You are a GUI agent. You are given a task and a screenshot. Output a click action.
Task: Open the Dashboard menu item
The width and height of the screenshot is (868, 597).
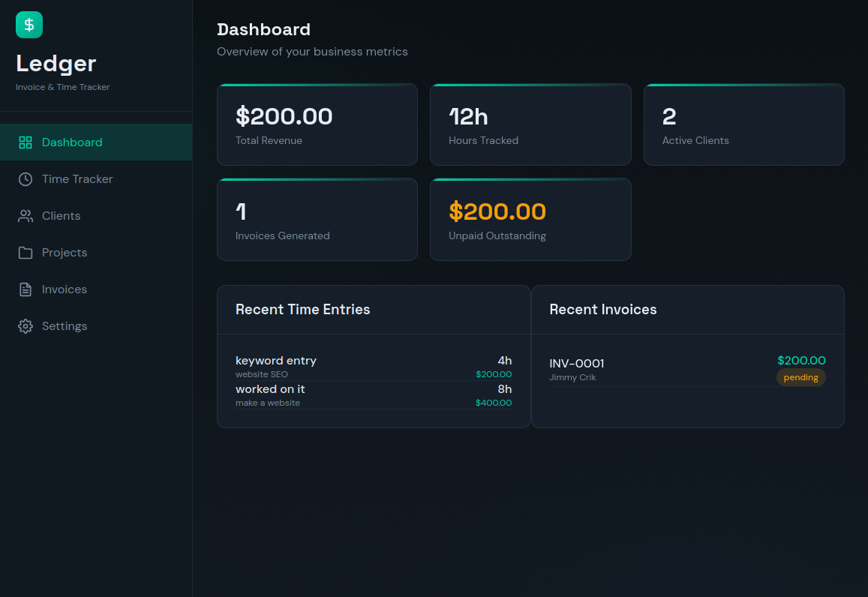(96, 142)
